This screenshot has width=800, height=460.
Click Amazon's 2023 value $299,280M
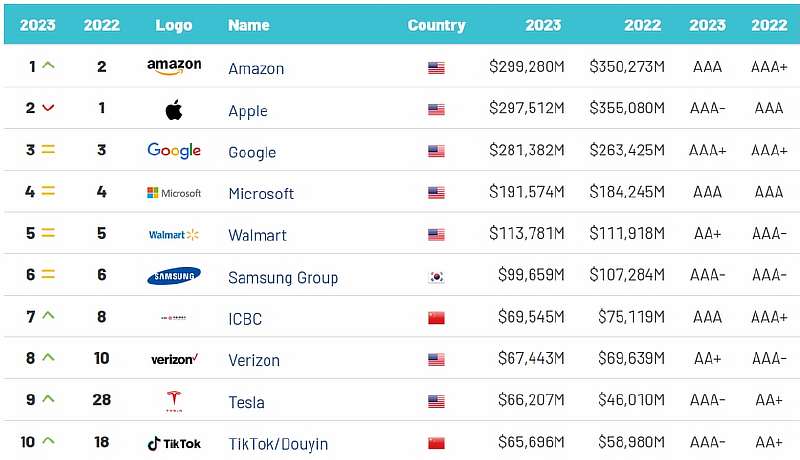click(x=526, y=67)
